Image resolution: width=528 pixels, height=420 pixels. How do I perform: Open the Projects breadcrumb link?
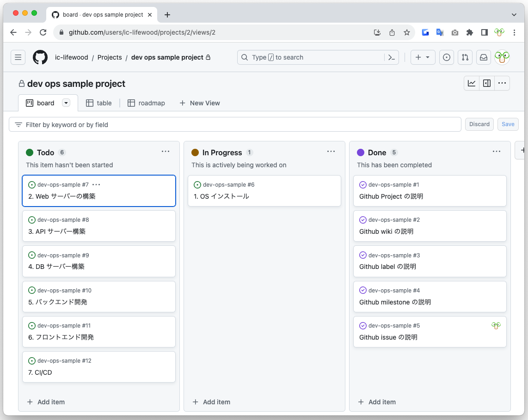point(110,57)
